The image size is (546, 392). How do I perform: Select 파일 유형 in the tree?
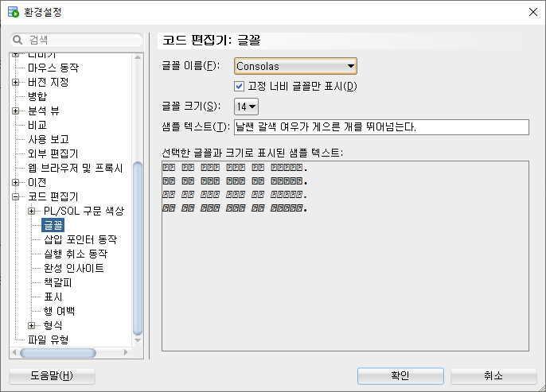pyautogui.click(x=48, y=340)
